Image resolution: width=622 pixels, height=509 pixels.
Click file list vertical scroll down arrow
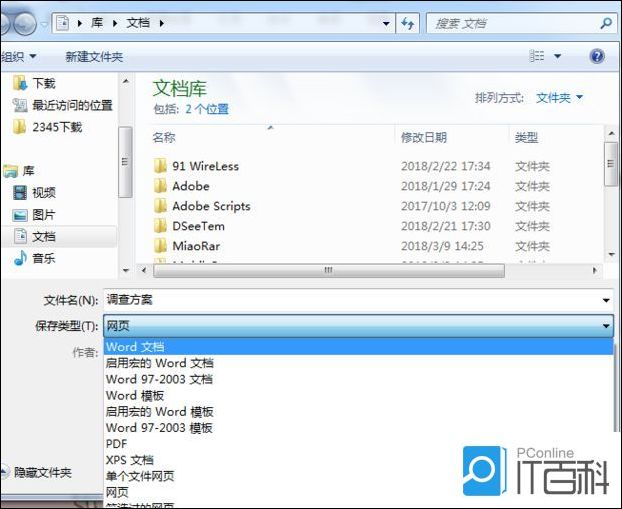(x=611, y=254)
